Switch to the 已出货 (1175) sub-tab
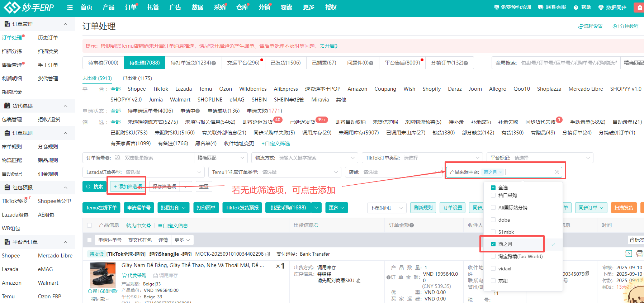This screenshot has height=303, width=644. [x=137, y=78]
